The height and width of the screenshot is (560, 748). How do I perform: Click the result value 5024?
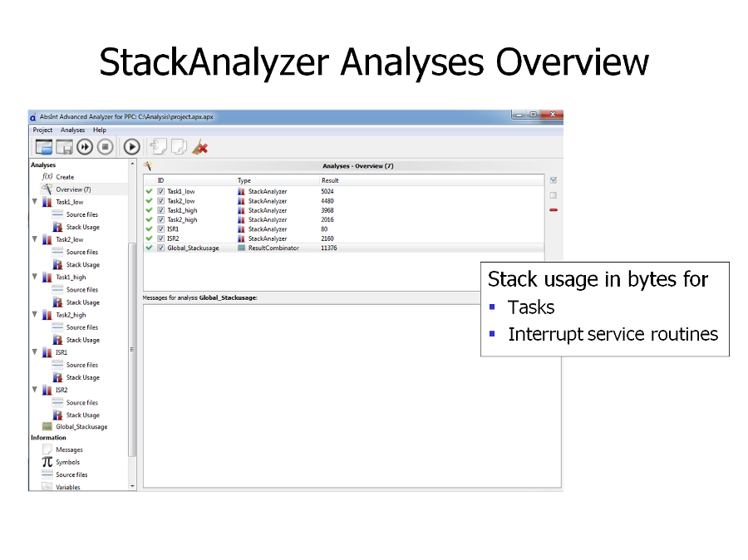(x=327, y=191)
